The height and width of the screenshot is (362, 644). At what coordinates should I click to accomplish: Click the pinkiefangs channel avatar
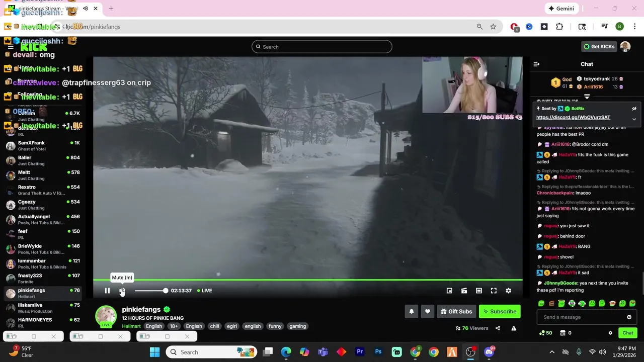coord(106,316)
